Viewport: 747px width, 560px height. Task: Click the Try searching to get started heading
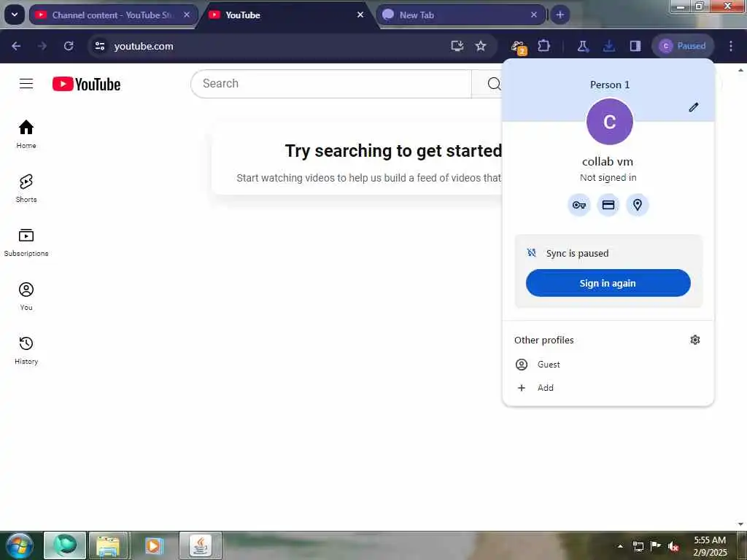[393, 151]
